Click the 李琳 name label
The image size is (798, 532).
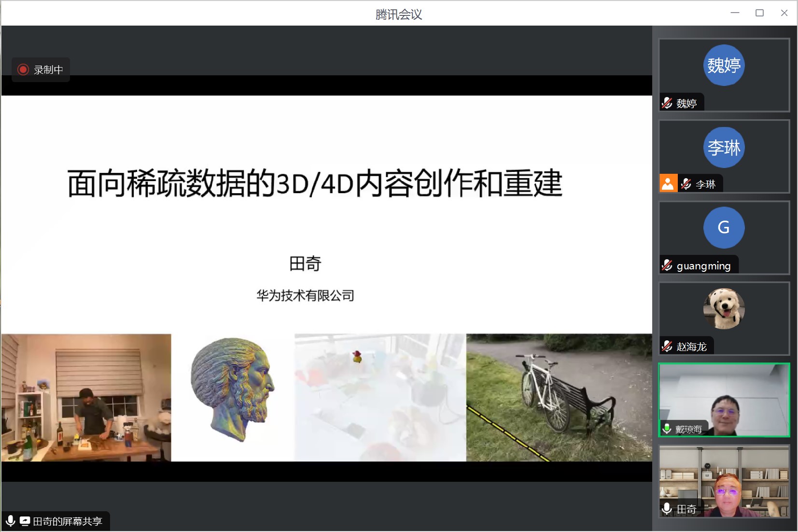705,184
